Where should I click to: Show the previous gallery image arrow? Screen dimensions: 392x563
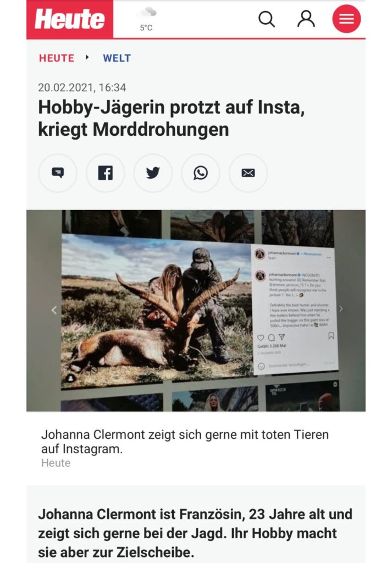54,310
